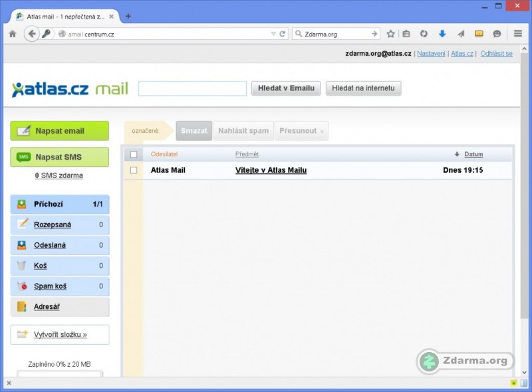Click the chat bubble toolbar icon
Image resolution: width=532 pixels, height=392 pixels.
coord(497,34)
